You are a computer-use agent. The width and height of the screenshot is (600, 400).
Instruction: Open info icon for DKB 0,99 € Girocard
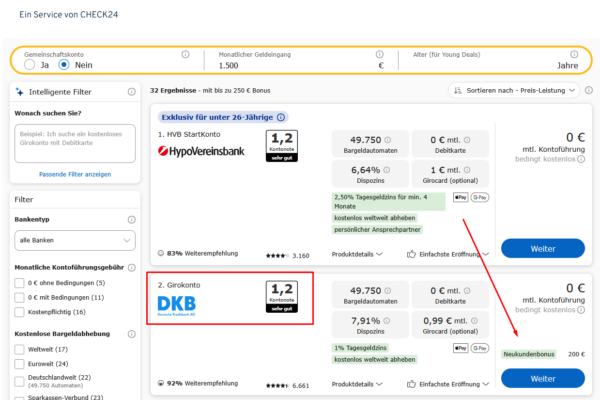[474, 320]
